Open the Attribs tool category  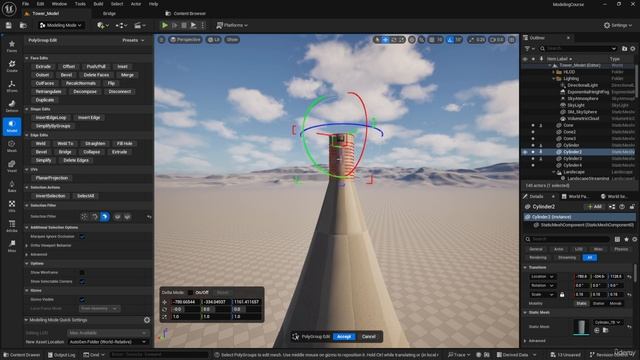(12, 226)
